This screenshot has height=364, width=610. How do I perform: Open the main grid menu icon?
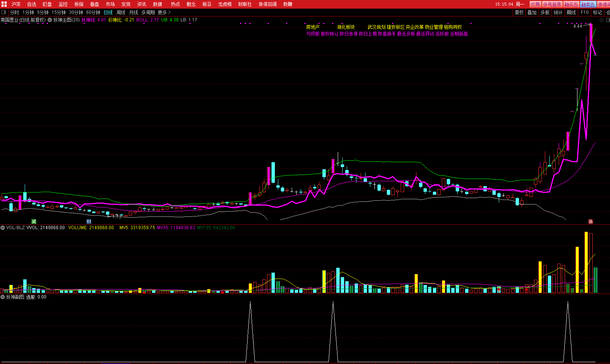pos(4,4)
